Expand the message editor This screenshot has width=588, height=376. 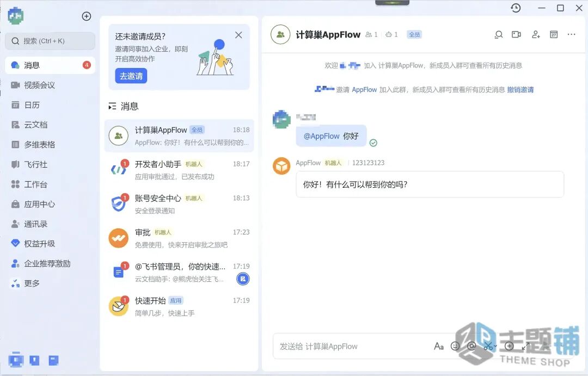tap(526, 346)
